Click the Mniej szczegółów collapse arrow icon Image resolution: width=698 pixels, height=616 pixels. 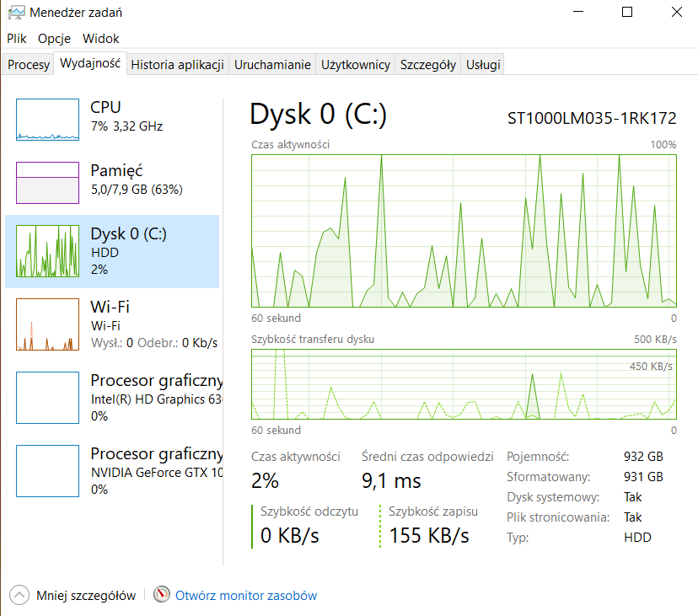pos(19,595)
